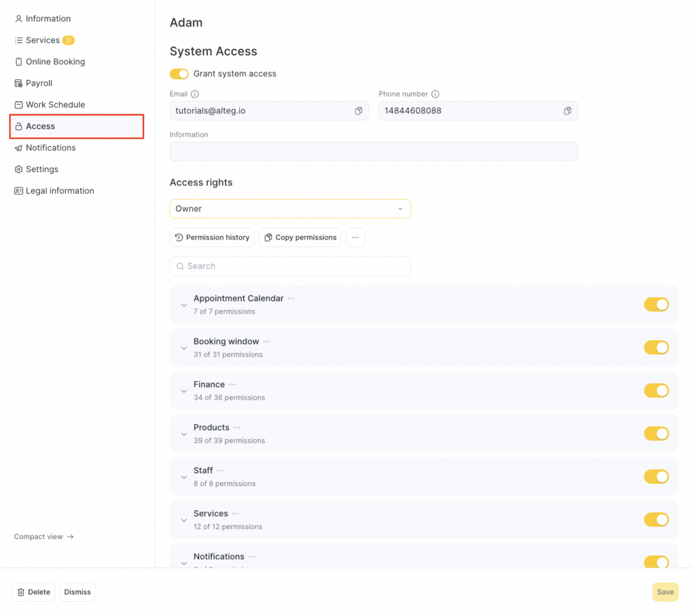Toggle off Appointment Calendar permissions
The image size is (693, 616).
(656, 305)
